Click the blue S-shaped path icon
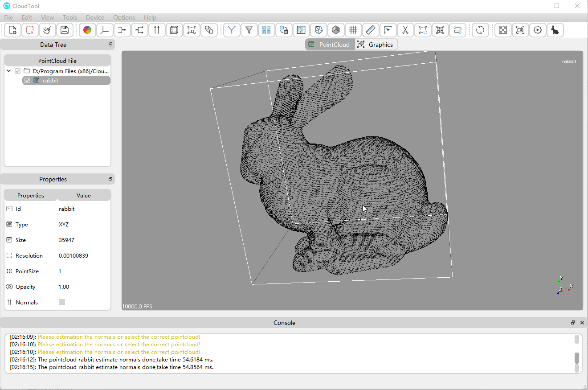 pyautogui.click(x=457, y=30)
